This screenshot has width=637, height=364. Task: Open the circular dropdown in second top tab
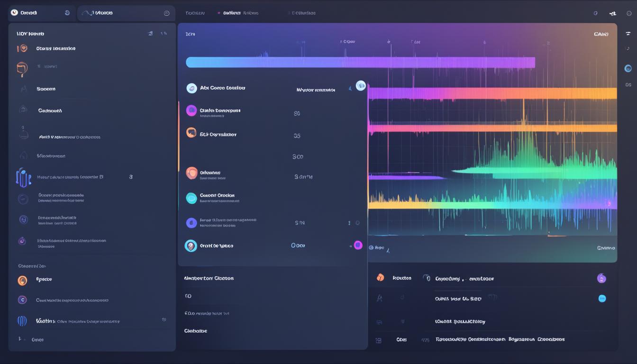tap(166, 13)
